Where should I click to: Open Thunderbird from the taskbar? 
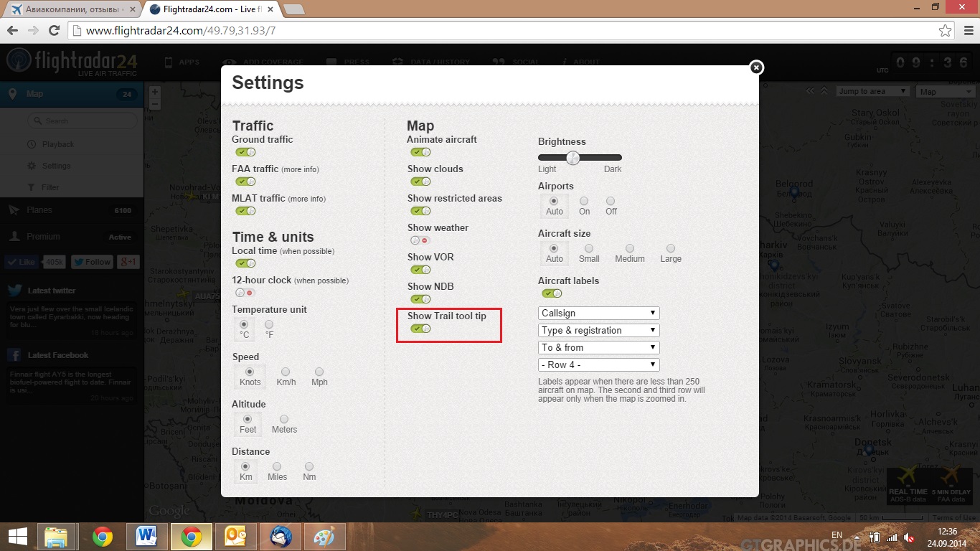point(281,537)
